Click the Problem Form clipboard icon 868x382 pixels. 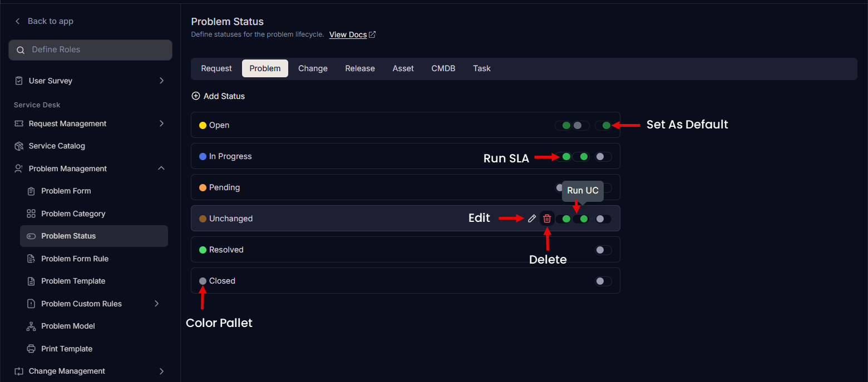point(31,191)
